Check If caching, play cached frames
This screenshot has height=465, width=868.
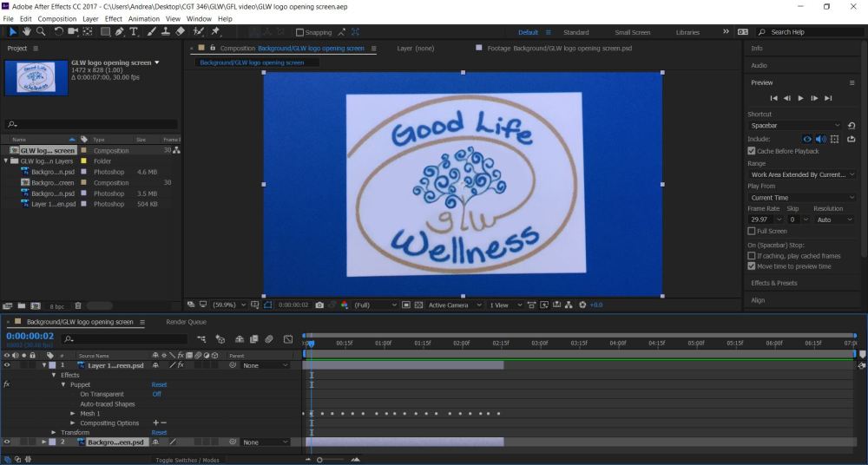[751, 256]
